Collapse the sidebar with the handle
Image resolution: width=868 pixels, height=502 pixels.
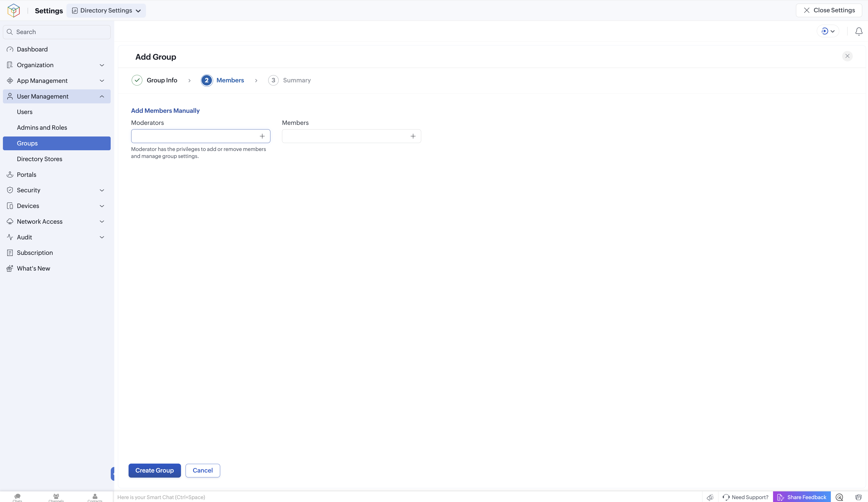point(113,474)
